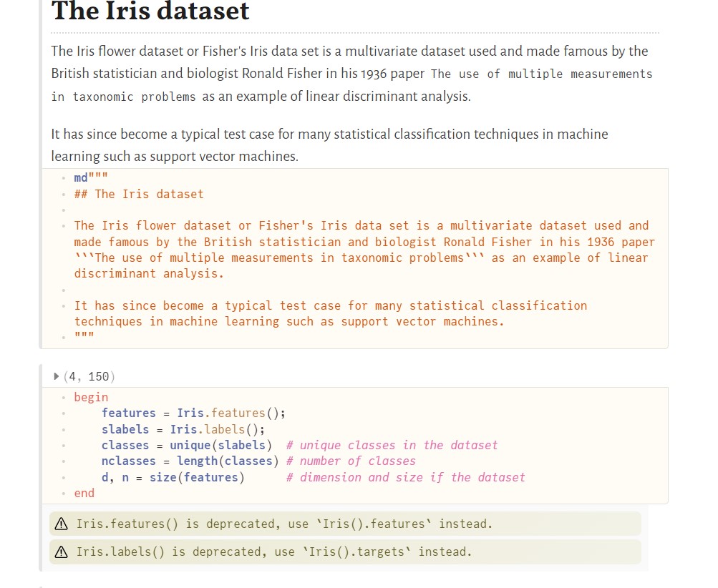The width and height of the screenshot is (718, 588).
Task: Click the "d, n = size(features)" line
Action: click(x=173, y=477)
